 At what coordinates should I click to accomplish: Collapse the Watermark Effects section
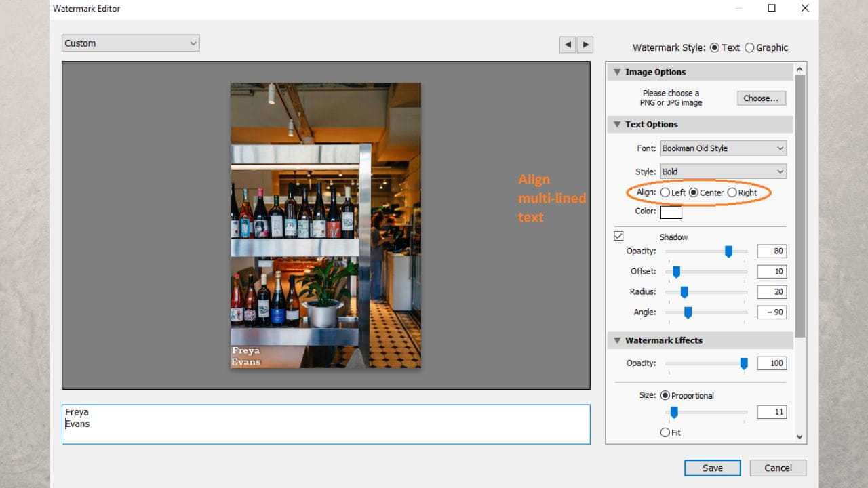click(x=617, y=340)
